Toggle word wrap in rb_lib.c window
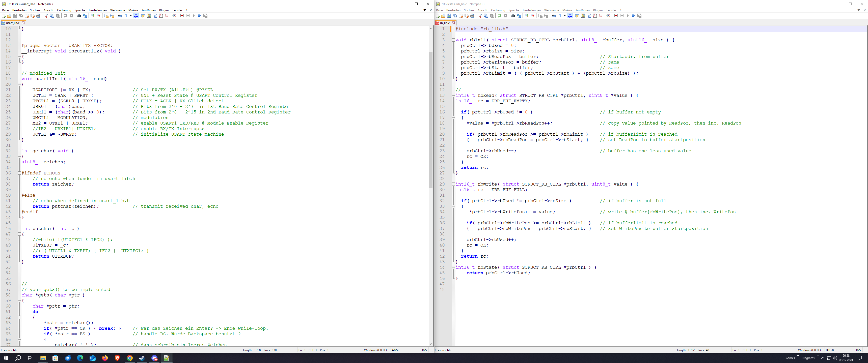Screen dimensions: 868x363 click(x=554, y=16)
